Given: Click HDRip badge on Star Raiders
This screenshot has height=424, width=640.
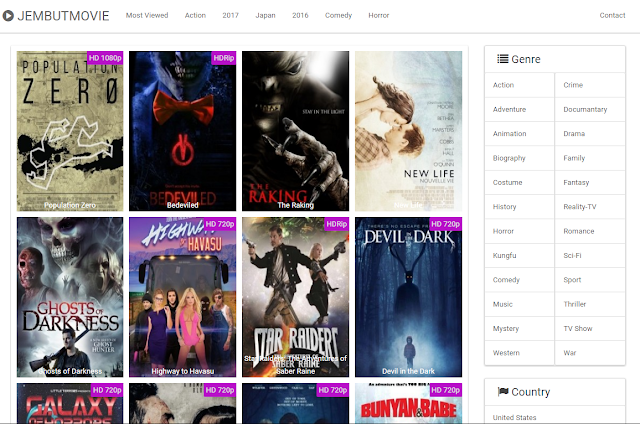Looking at the screenshot, I should click(337, 224).
